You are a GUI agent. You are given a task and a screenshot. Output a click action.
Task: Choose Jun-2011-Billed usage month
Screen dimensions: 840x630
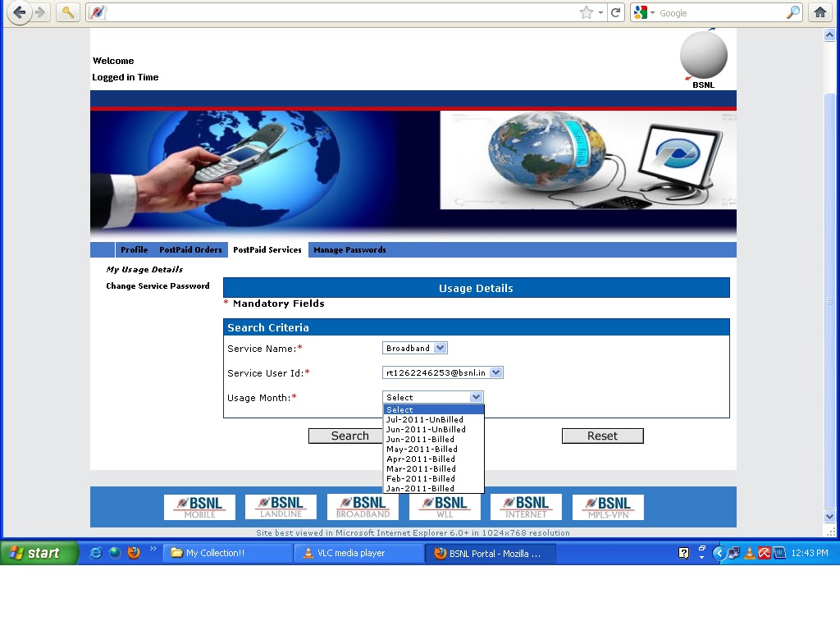[x=434, y=440]
